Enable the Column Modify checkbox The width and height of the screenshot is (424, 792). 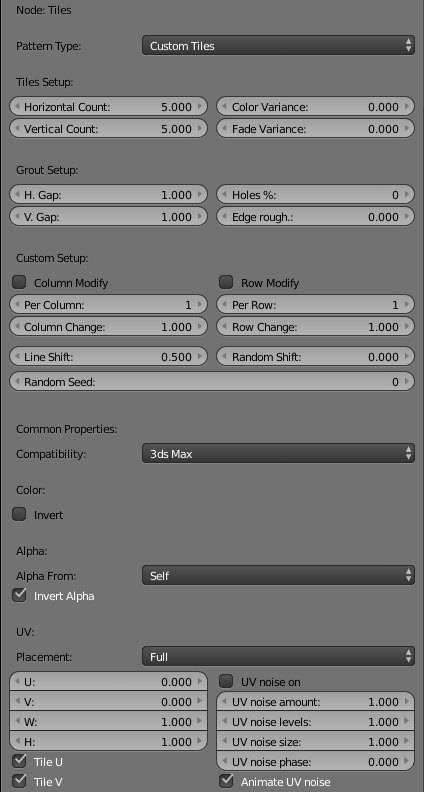tap(19, 282)
